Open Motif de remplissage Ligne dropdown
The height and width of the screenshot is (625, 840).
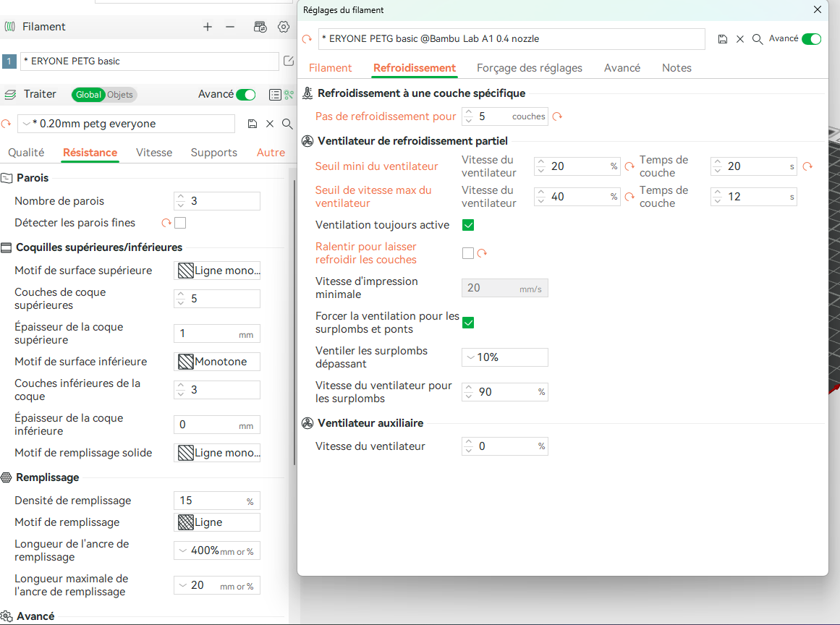(x=217, y=522)
